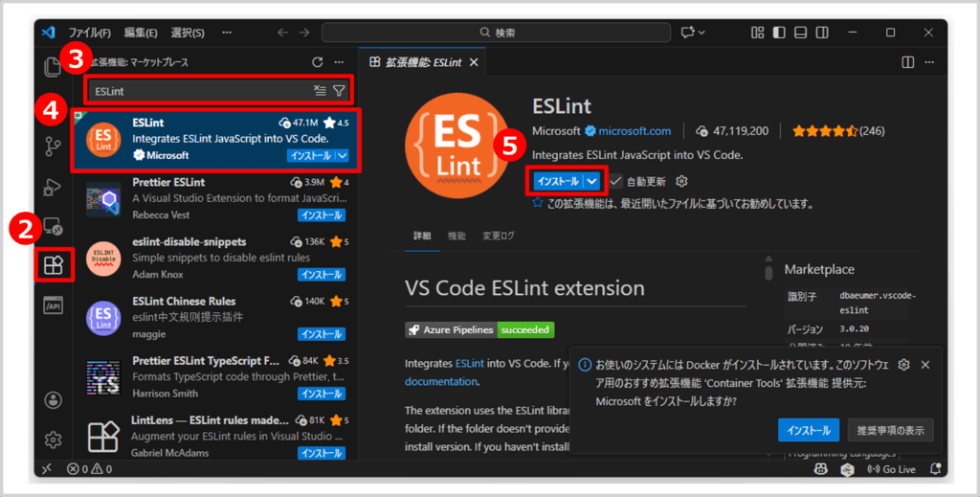
Task: Open the Run and Debug view
Action: [53, 187]
